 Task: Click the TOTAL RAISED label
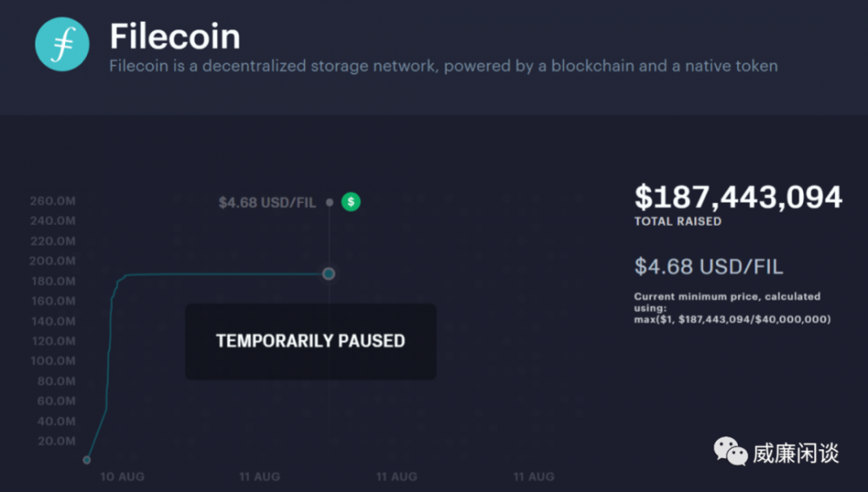tap(677, 222)
